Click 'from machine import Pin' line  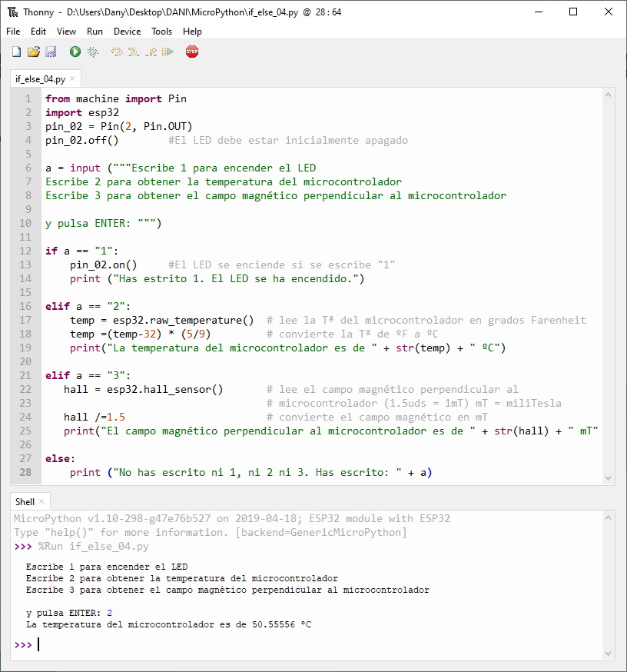pyautogui.click(x=116, y=98)
